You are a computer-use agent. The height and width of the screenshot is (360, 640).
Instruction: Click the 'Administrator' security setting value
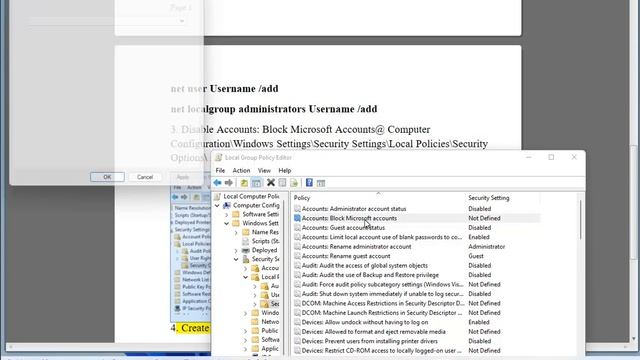click(487, 247)
